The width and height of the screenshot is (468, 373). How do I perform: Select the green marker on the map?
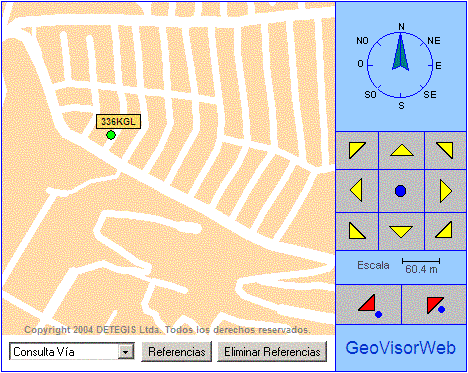coord(111,135)
